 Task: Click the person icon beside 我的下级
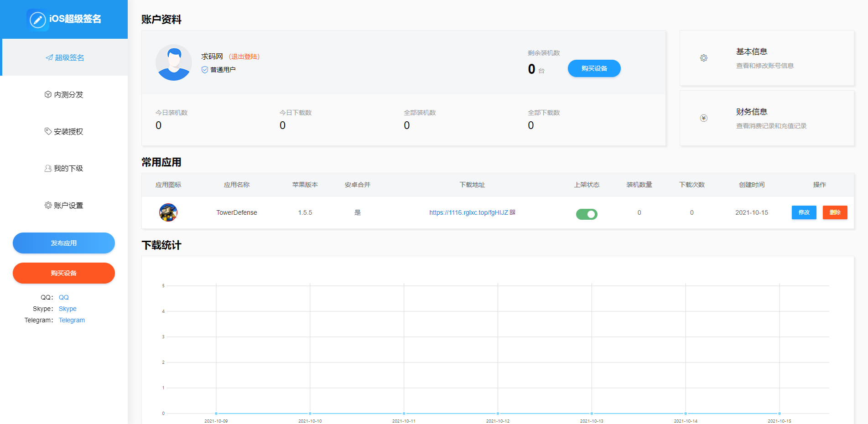click(48, 168)
